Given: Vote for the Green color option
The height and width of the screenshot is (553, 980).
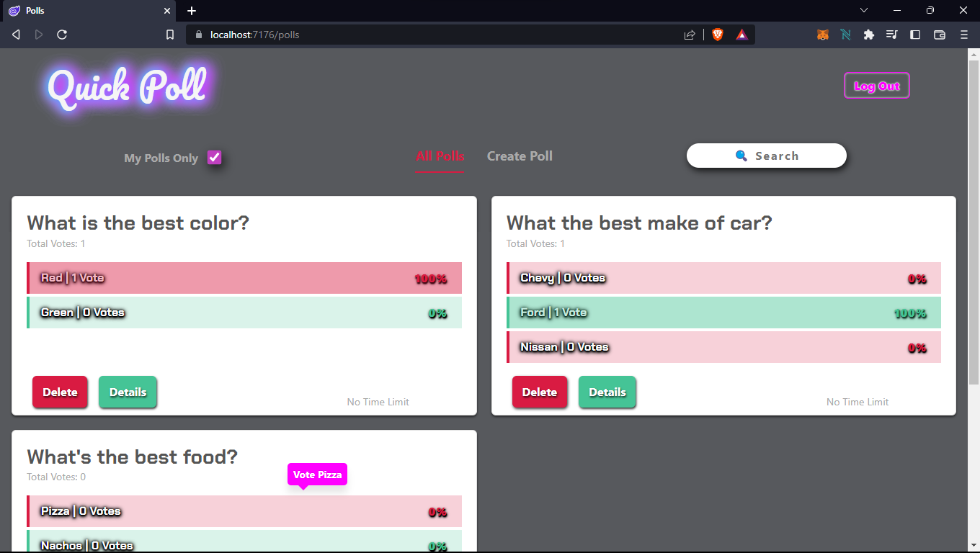Looking at the screenshot, I should 244,313.
